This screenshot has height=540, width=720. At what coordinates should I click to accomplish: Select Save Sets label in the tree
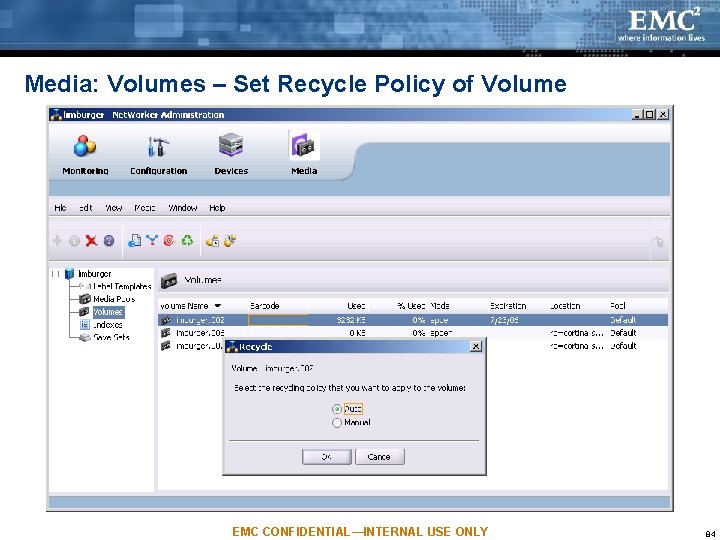[112, 338]
